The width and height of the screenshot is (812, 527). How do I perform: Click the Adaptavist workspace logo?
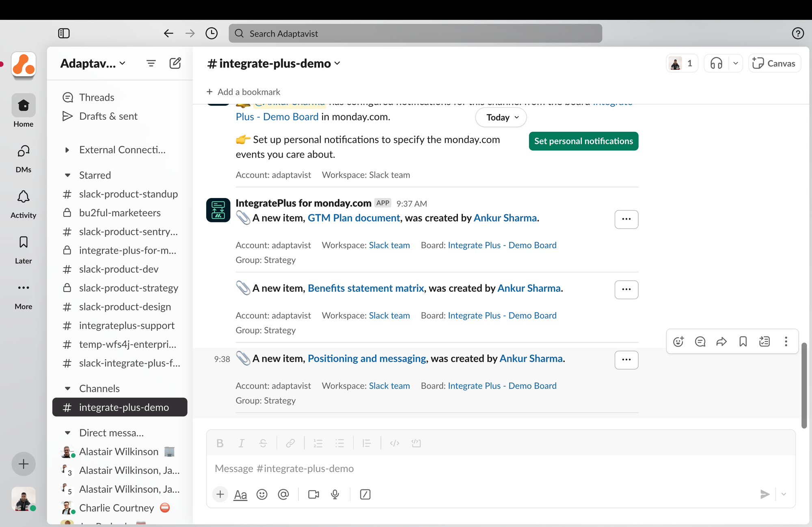coord(24,65)
